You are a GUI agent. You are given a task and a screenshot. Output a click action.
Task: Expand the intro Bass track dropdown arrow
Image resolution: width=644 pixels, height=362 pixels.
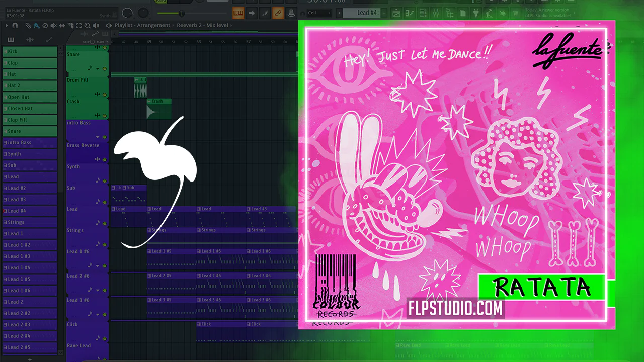click(x=98, y=137)
